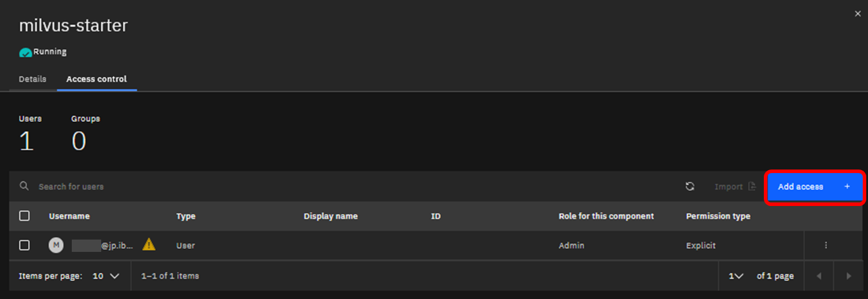
Task: Select the checkbox for the Admin user row
Action: click(x=24, y=245)
